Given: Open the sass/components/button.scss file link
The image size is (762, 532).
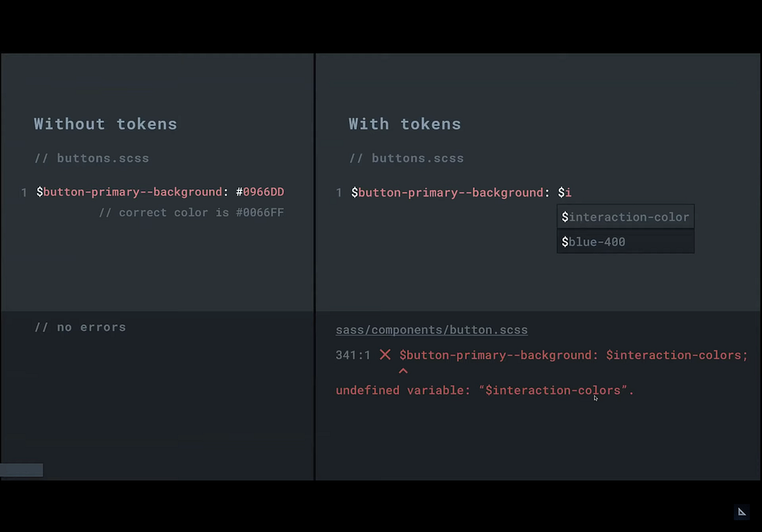Looking at the screenshot, I should click(x=432, y=330).
